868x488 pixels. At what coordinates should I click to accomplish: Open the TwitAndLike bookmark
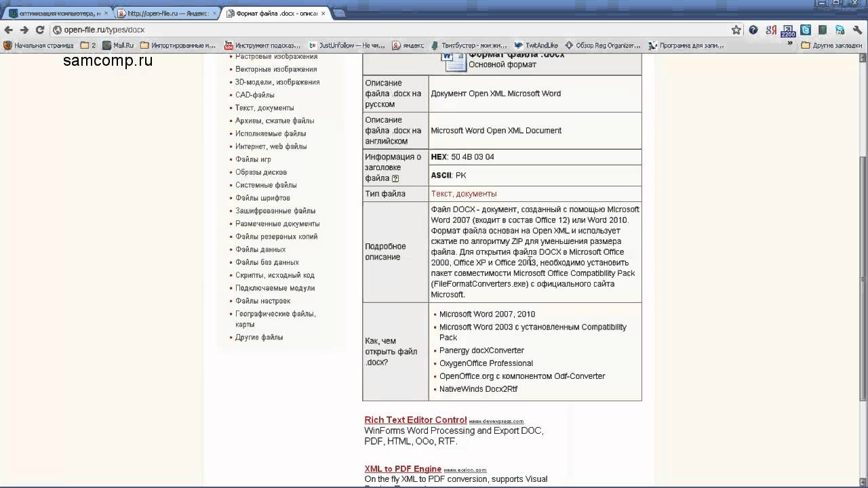pyautogui.click(x=536, y=45)
